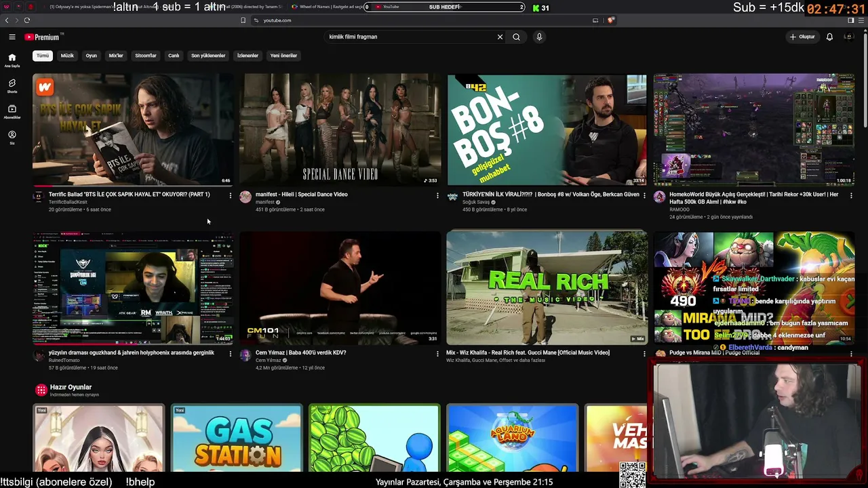Open the Soğuk Savaş channel name
The height and width of the screenshot is (488, 868).
[477, 202]
